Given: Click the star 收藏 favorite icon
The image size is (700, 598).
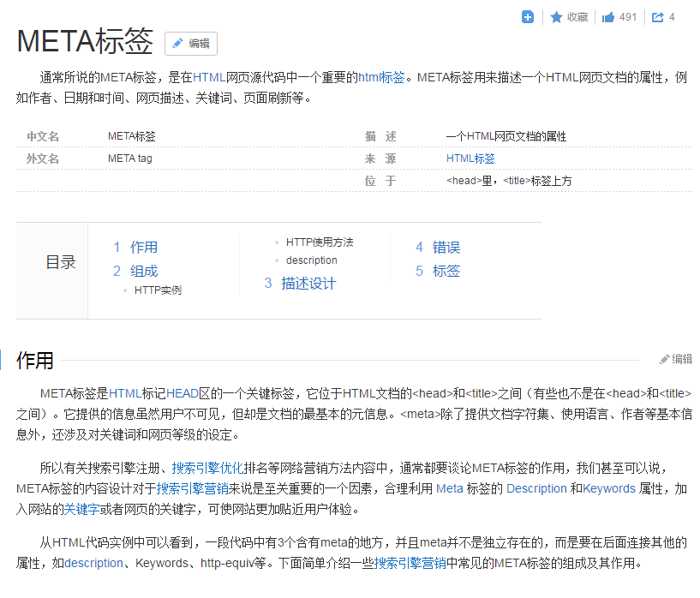Looking at the screenshot, I should click(569, 17).
